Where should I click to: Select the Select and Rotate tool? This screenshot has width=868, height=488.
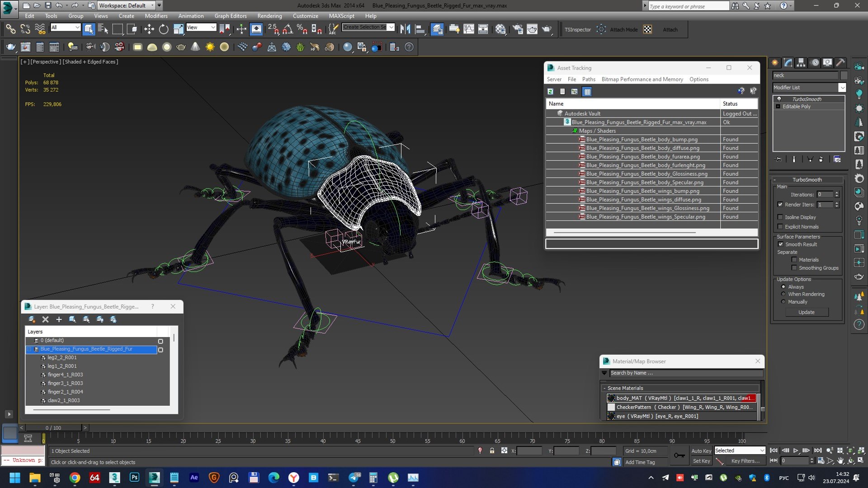pyautogui.click(x=164, y=29)
